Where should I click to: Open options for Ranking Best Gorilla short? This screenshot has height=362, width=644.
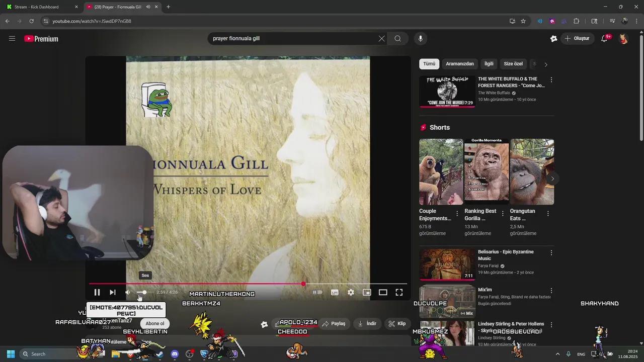502,214
